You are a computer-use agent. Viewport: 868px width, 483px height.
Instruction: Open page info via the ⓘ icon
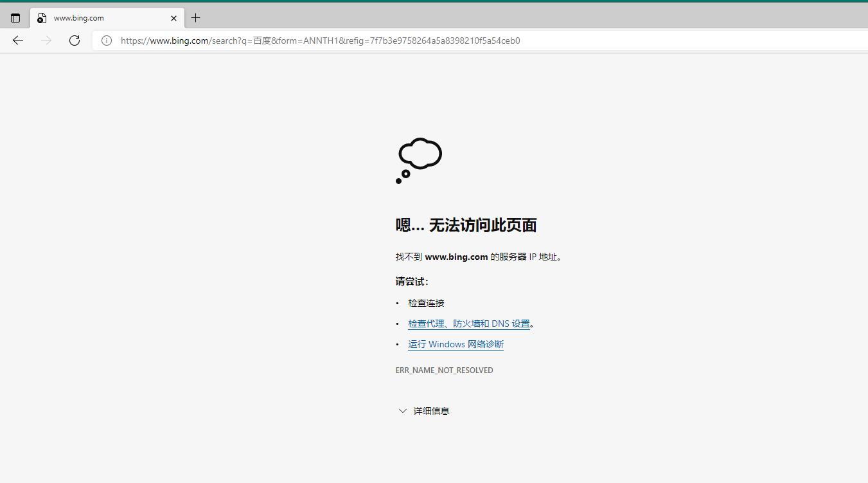click(x=106, y=41)
